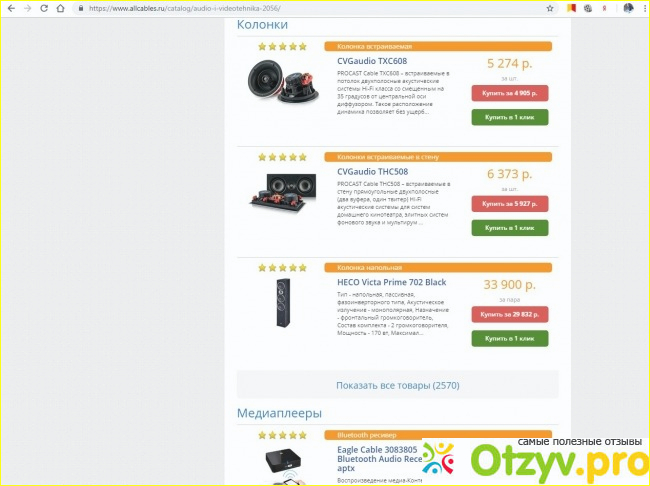
Task: Open the Eagle Cable Bluetooth receiver link
Action: pyautogui.click(x=379, y=459)
